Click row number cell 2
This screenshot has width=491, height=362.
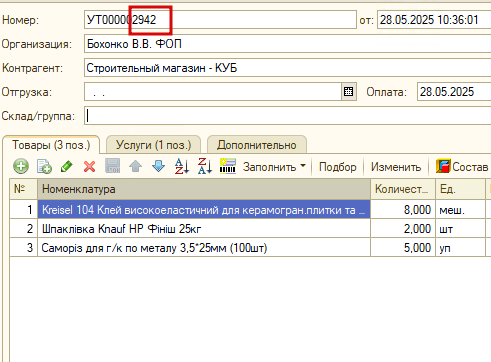24,229
